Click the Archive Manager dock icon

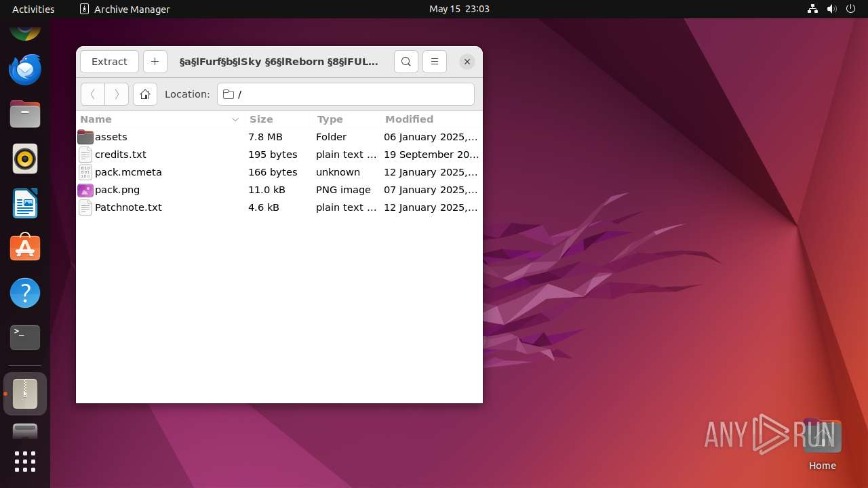pos(25,394)
